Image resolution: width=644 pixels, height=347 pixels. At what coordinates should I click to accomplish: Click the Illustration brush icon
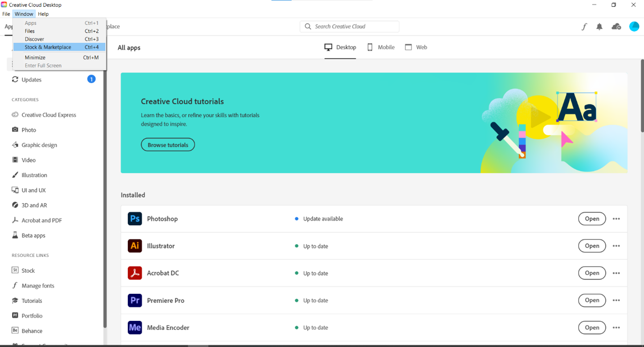point(15,175)
